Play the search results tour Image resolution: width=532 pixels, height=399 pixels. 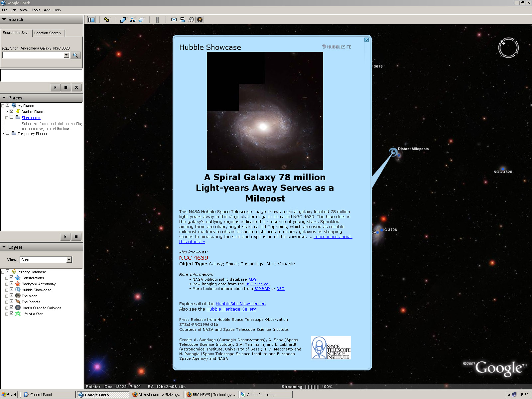click(x=55, y=87)
